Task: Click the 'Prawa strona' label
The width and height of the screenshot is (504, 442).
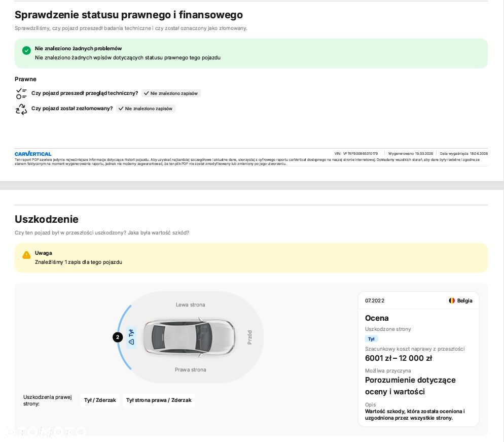Action: (x=190, y=369)
